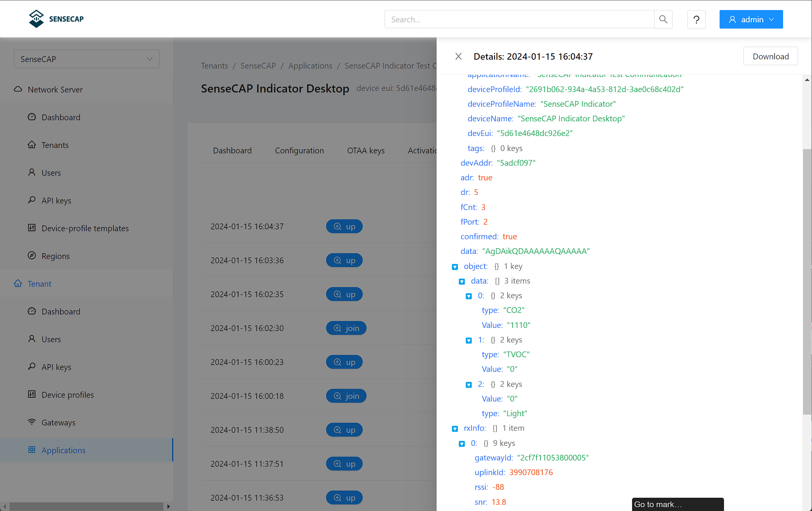Image resolution: width=812 pixels, height=511 pixels.
Task: Open up event at 11:37:51
Action: 344,464
